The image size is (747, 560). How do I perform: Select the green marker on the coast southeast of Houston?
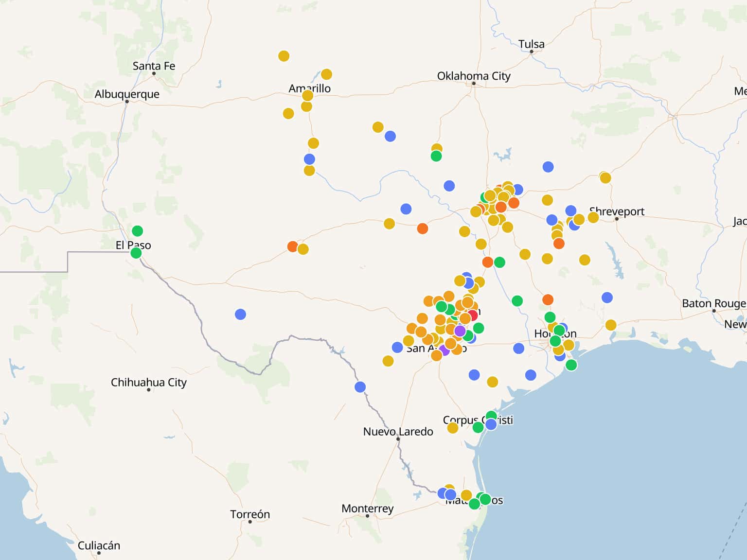tap(571, 365)
